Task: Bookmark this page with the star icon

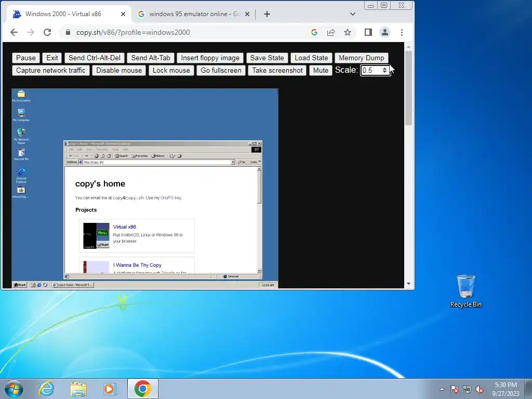Action: 348,32
